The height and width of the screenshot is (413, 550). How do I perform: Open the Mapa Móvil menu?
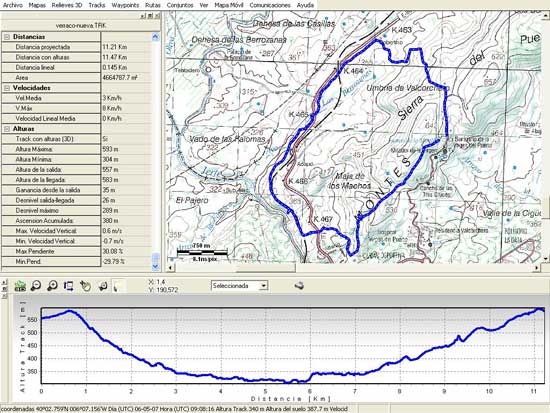coord(228,5)
